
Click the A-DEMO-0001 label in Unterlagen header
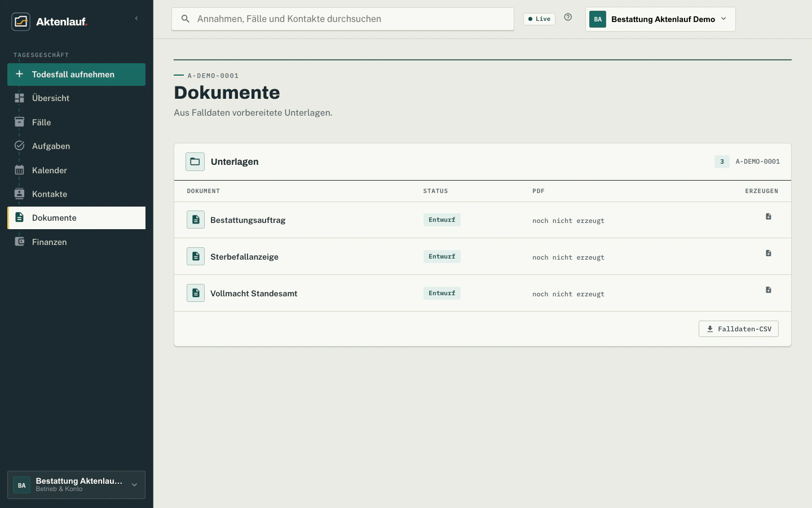[758, 161]
